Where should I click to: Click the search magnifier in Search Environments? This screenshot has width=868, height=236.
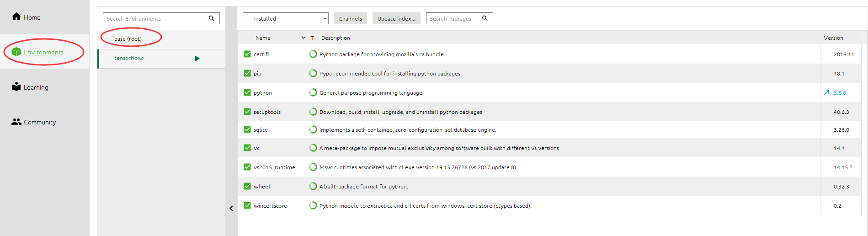[212, 18]
